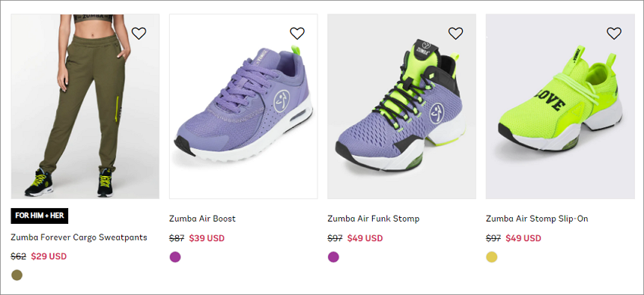644x295 pixels.
Task: Click the $29 USD sale price
Action: [49, 256]
